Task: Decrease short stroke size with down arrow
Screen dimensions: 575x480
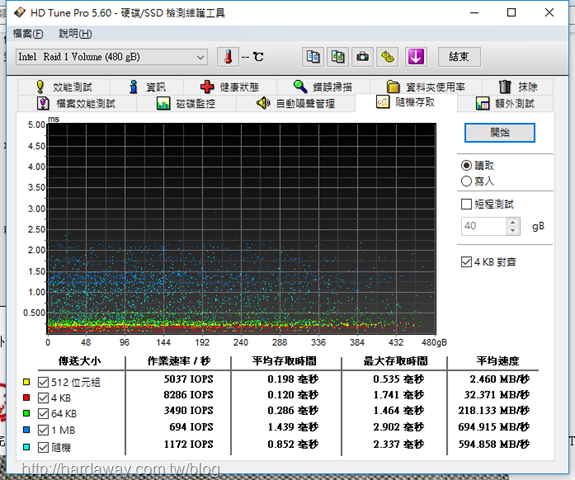Action: 513,231
